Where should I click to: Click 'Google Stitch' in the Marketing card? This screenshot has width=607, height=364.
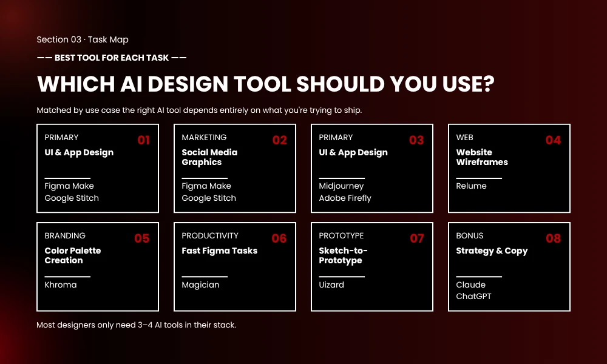(209, 198)
